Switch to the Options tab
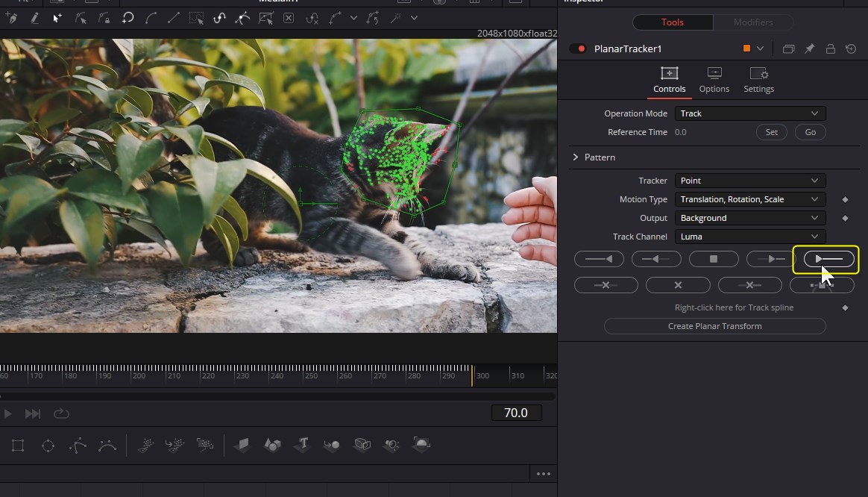 714,81
